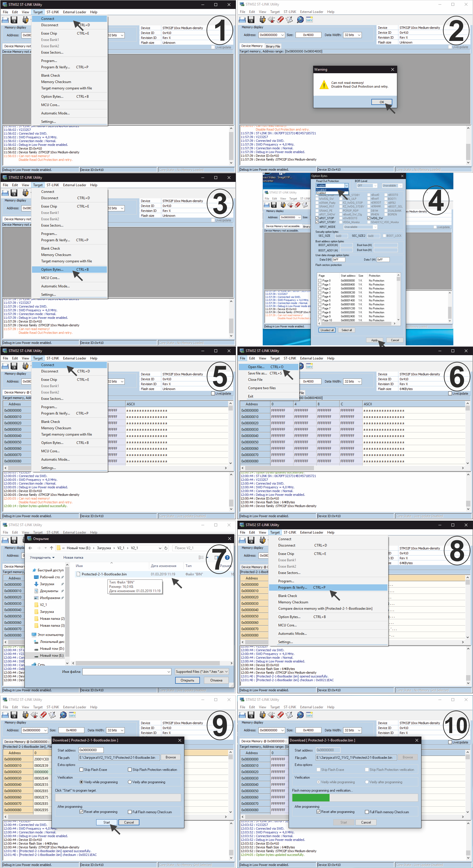Open Data Width dropdown in step 10 window
The height and width of the screenshot is (868, 473).
(x=359, y=730)
